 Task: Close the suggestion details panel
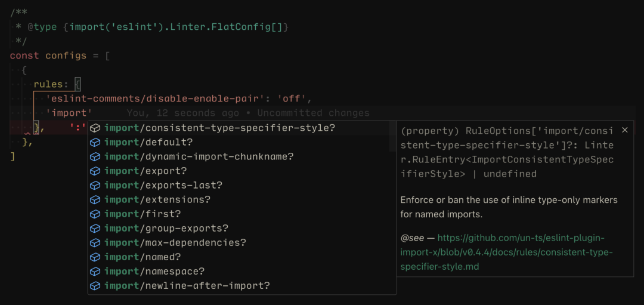click(x=624, y=130)
